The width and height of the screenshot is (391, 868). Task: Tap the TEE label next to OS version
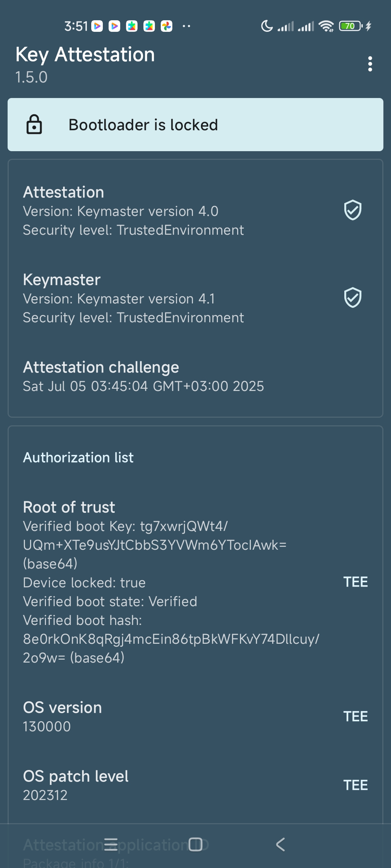tap(356, 716)
